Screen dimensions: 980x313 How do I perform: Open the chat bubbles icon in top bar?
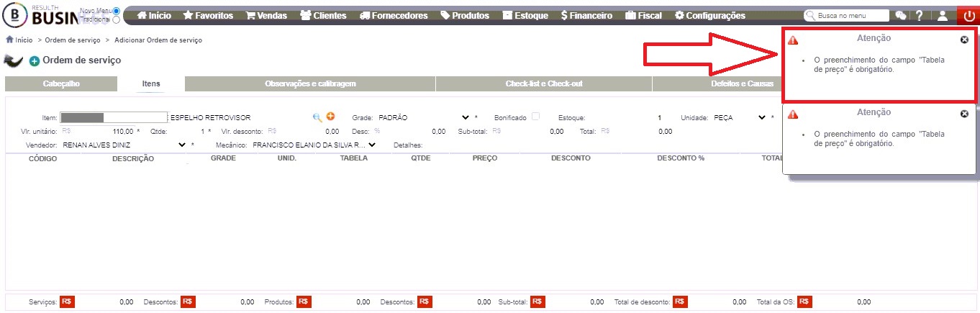(900, 15)
